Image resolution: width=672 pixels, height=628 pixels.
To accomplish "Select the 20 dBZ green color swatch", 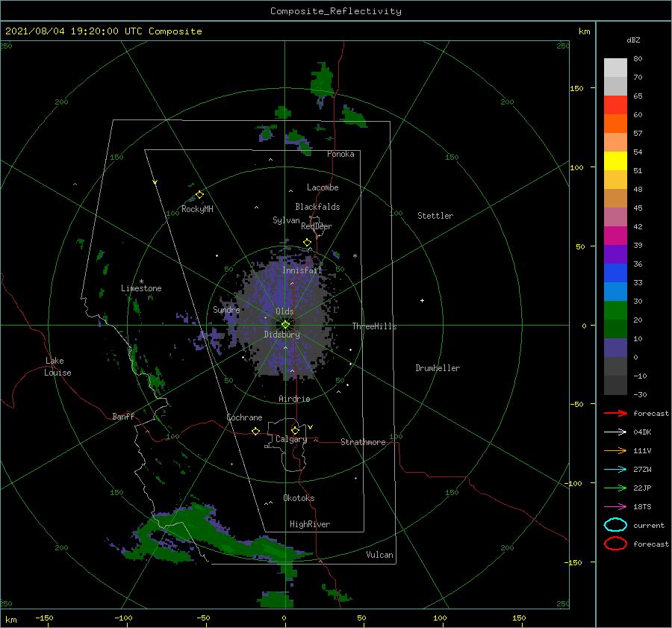I will pyautogui.click(x=615, y=311).
